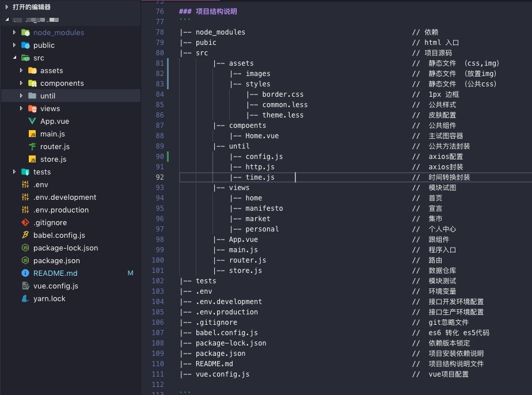
Task: Click 'http.js' on line 91
Action: click(x=260, y=167)
